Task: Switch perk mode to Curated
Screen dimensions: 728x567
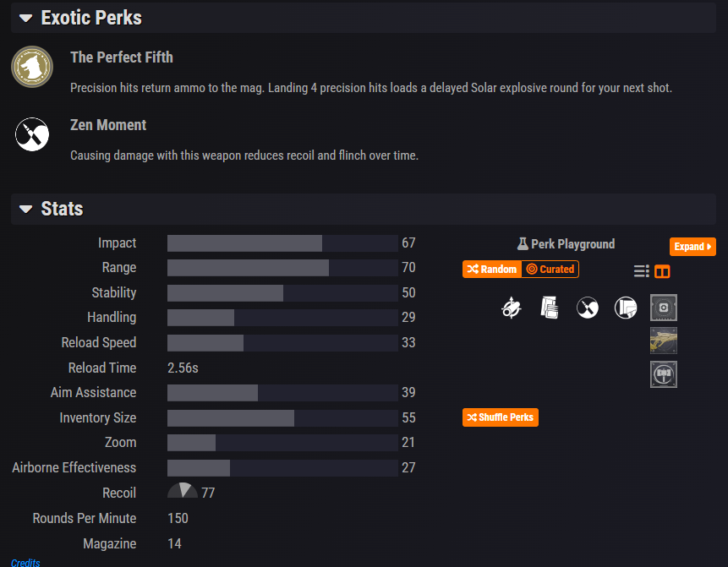Action: (550, 269)
